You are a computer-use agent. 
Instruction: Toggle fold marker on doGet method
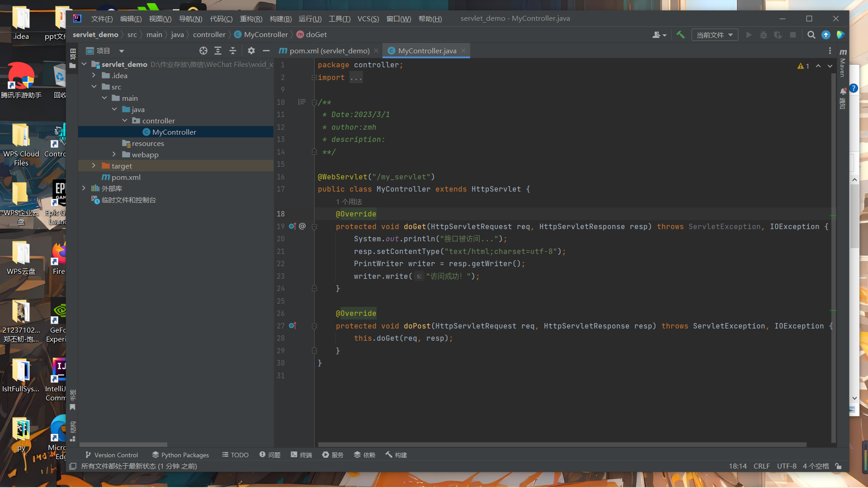314,226
